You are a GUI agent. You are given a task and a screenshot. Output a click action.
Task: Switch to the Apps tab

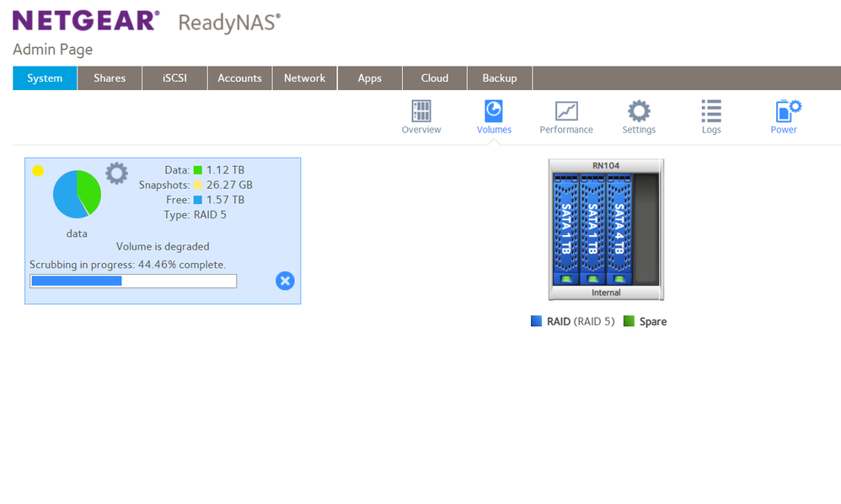coord(370,78)
